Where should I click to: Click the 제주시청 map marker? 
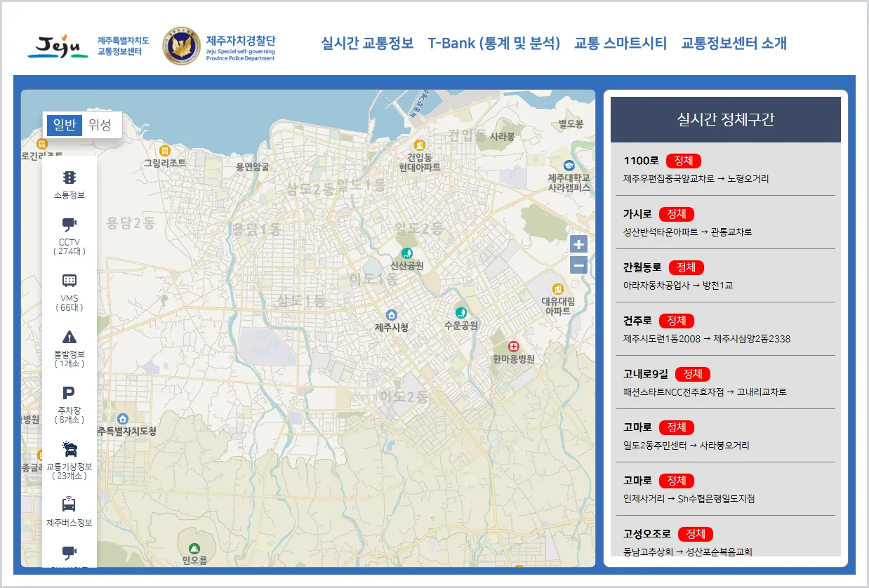392,315
